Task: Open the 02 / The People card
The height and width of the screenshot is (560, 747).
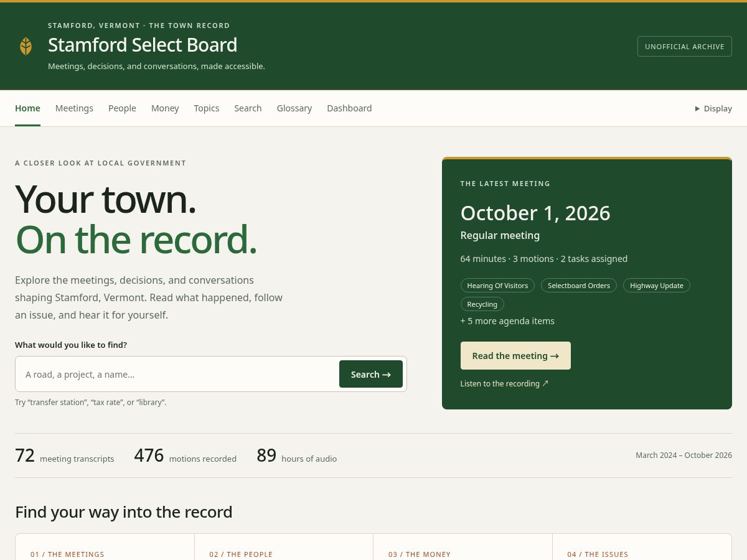Action: 284,547
